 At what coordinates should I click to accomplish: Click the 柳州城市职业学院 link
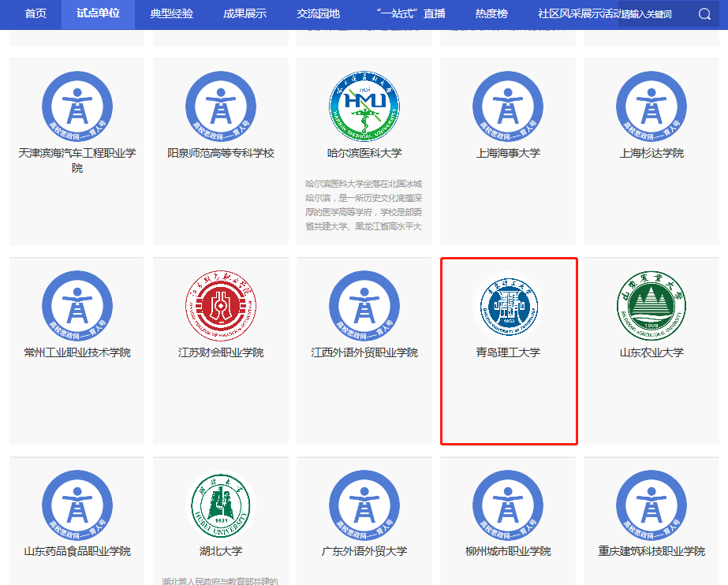tap(508, 551)
